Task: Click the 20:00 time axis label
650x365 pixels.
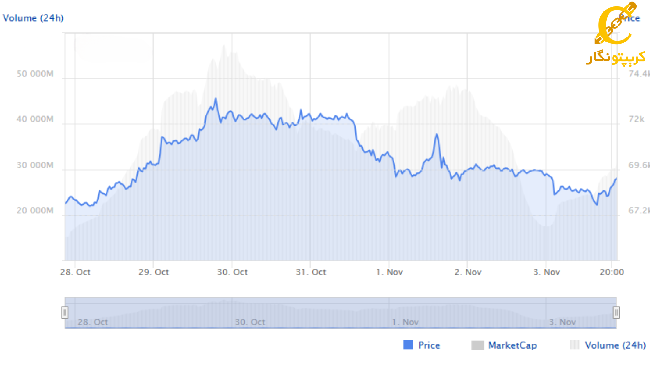Action: coord(611,272)
